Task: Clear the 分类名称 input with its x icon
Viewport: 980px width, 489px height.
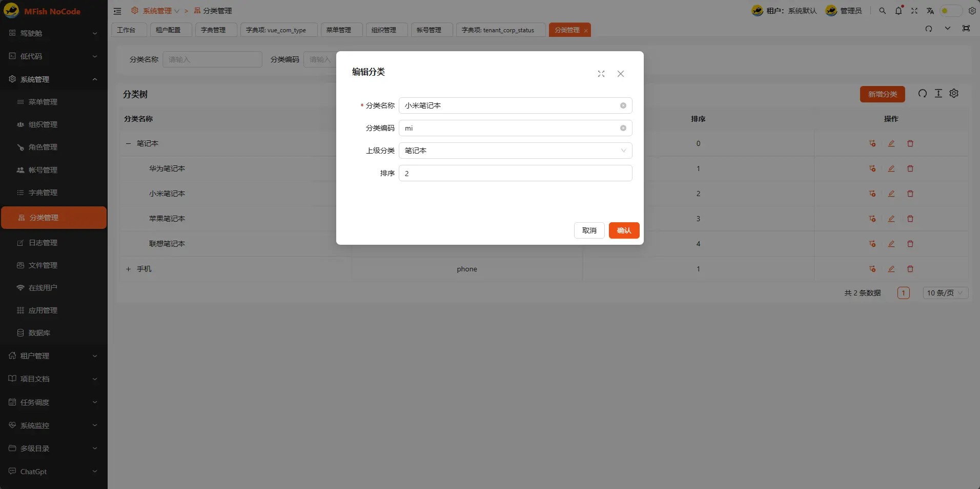Action: pos(623,105)
